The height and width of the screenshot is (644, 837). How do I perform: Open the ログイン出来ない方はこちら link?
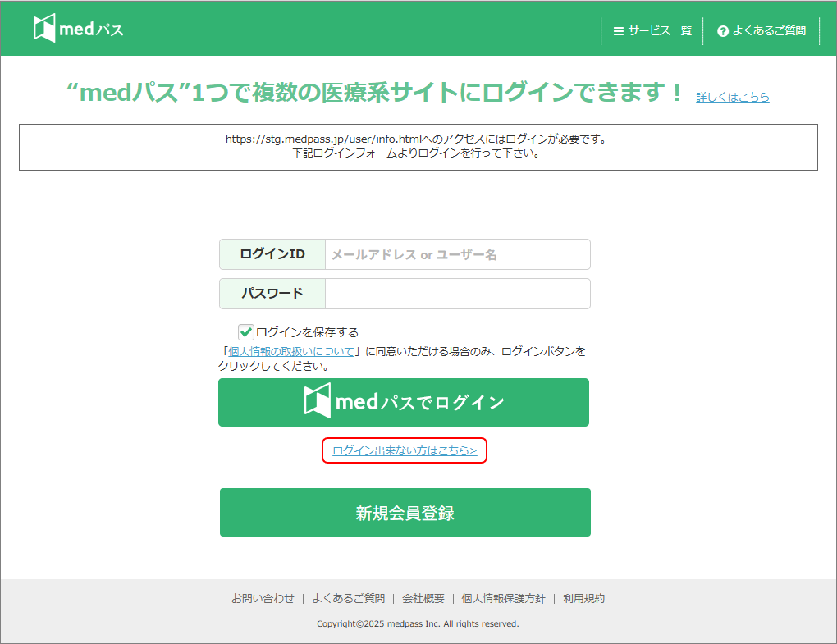(x=405, y=451)
